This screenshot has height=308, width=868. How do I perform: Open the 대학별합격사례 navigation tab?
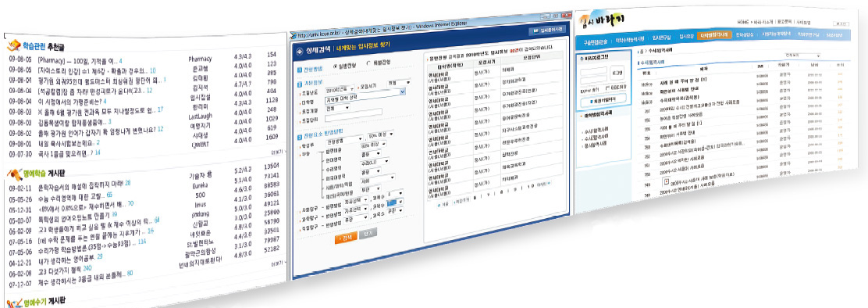tap(714, 35)
